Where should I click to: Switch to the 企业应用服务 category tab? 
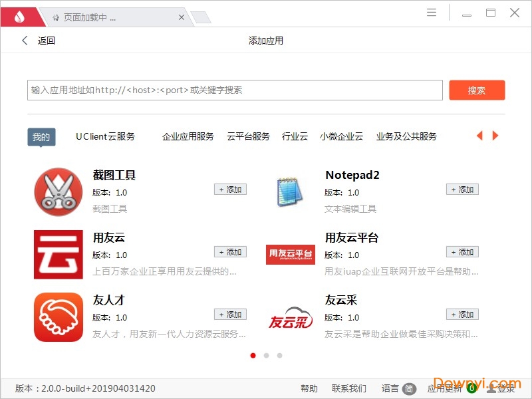click(x=188, y=136)
